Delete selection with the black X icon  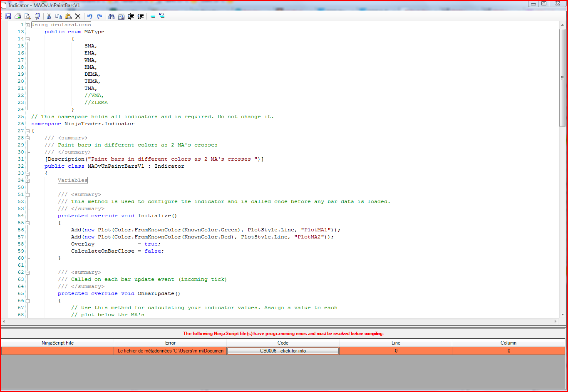77,16
